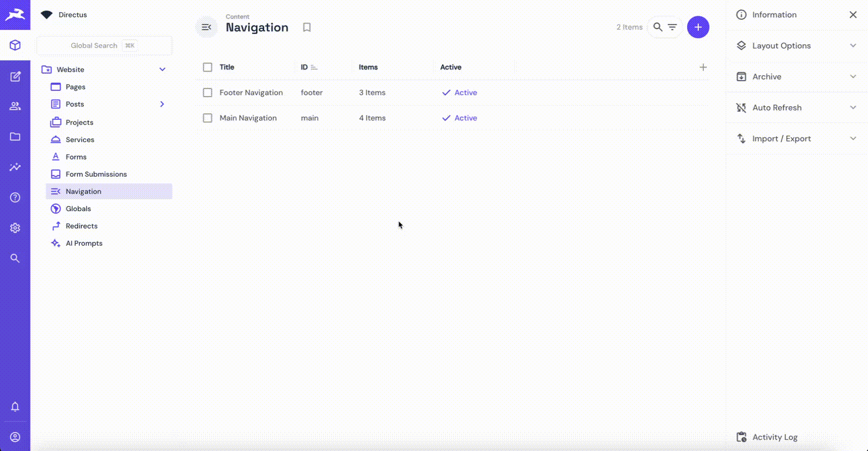Open the search icon in header

point(658,27)
